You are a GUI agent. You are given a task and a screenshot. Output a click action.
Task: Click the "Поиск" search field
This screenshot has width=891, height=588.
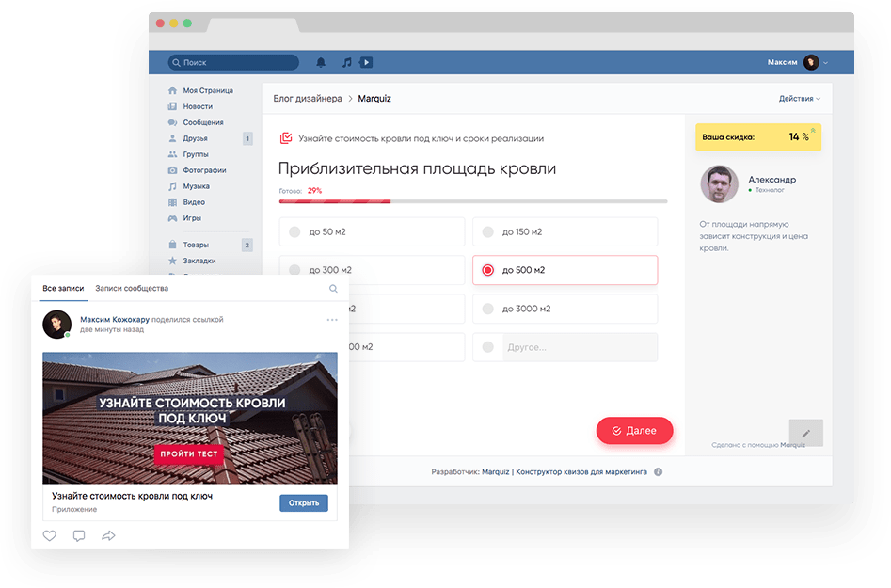tap(233, 63)
